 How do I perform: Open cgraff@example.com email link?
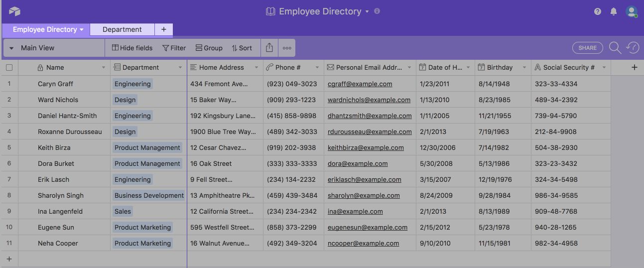click(x=360, y=84)
